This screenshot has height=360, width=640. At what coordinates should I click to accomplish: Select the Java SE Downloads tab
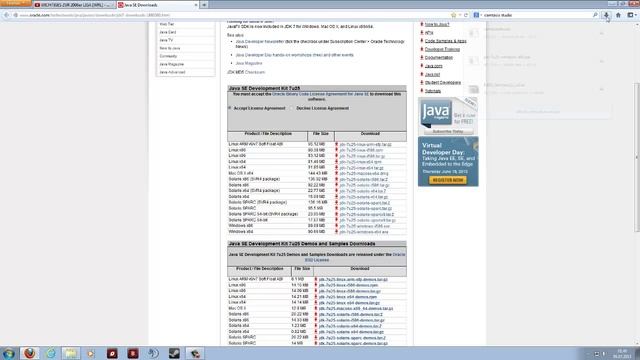(157, 5)
